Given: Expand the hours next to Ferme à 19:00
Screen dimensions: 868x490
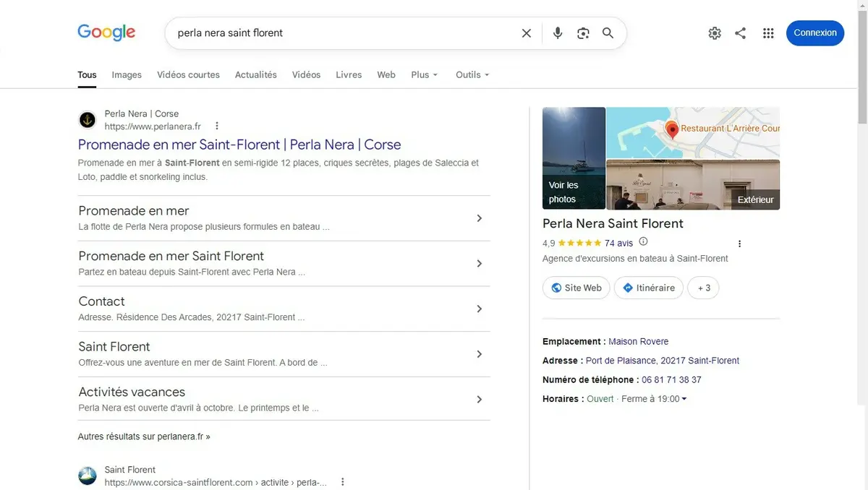Looking at the screenshot, I should click(684, 399).
